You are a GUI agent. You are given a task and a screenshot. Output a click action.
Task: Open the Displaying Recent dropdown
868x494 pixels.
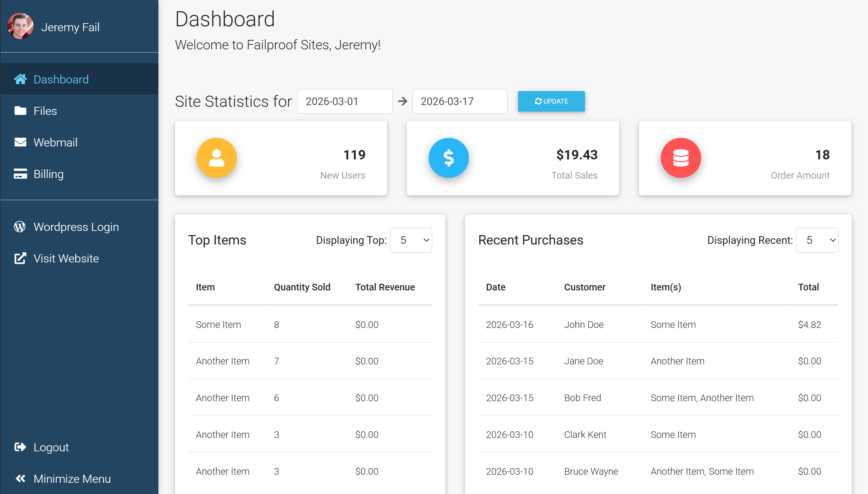[817, 240]
